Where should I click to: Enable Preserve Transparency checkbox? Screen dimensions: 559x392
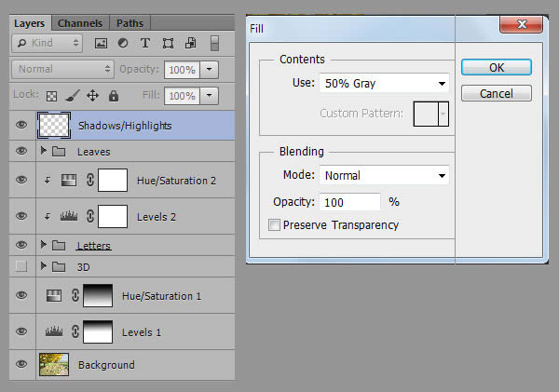(x=274, y=225)
